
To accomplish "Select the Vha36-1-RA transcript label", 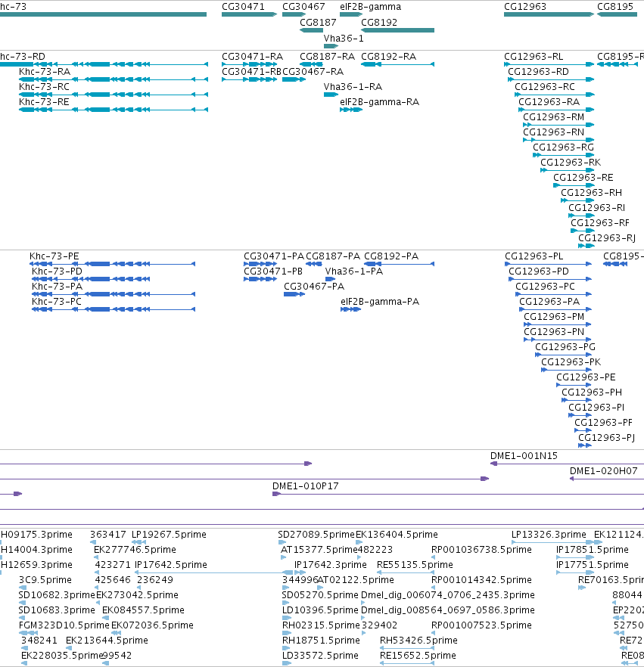I will coord(353,87).
